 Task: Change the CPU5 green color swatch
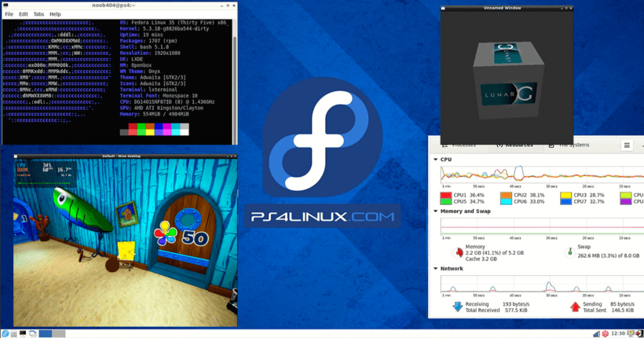[x=445, y=201]
